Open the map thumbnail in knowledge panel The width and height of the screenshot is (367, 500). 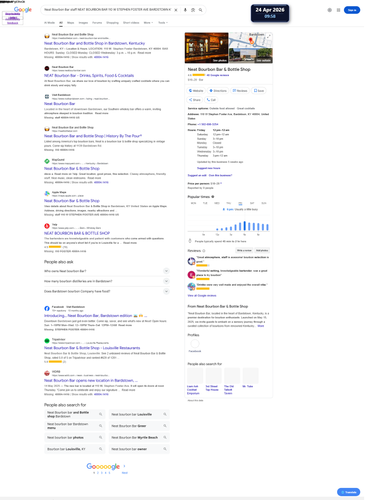(251, 40)
